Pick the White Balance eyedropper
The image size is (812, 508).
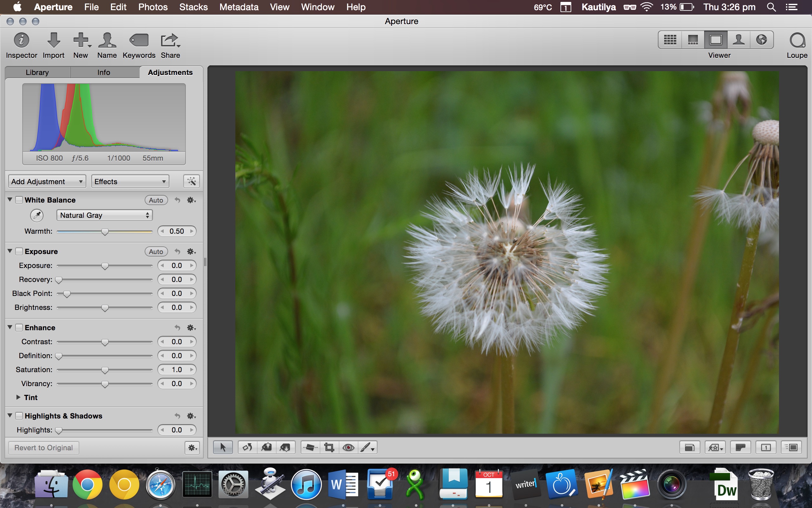pos(37,215)
